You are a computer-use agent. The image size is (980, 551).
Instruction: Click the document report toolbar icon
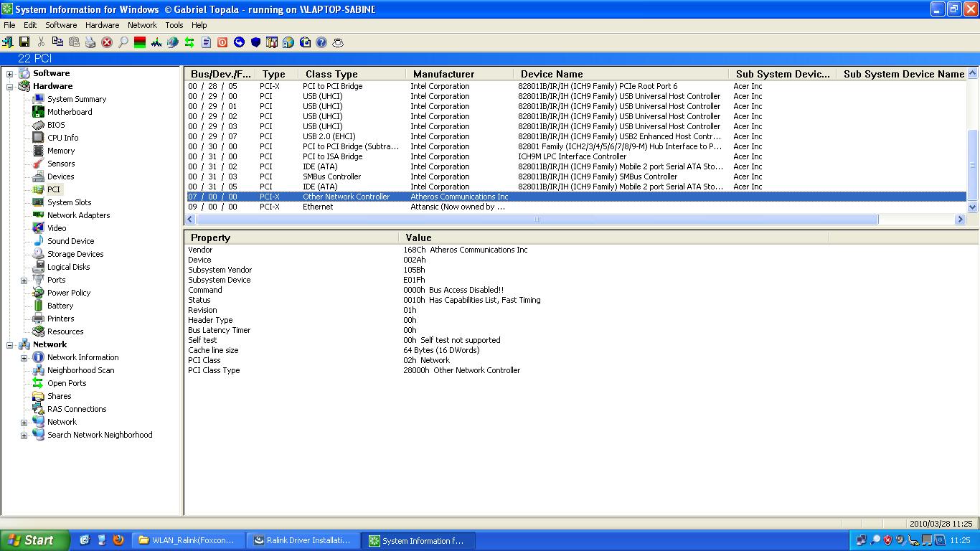point(206,42)
